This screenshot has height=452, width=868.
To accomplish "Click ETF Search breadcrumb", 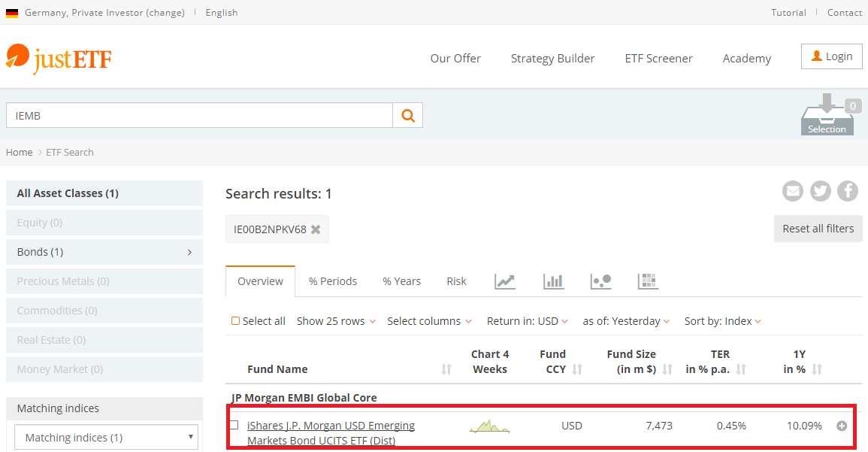I will coord(70,153).
